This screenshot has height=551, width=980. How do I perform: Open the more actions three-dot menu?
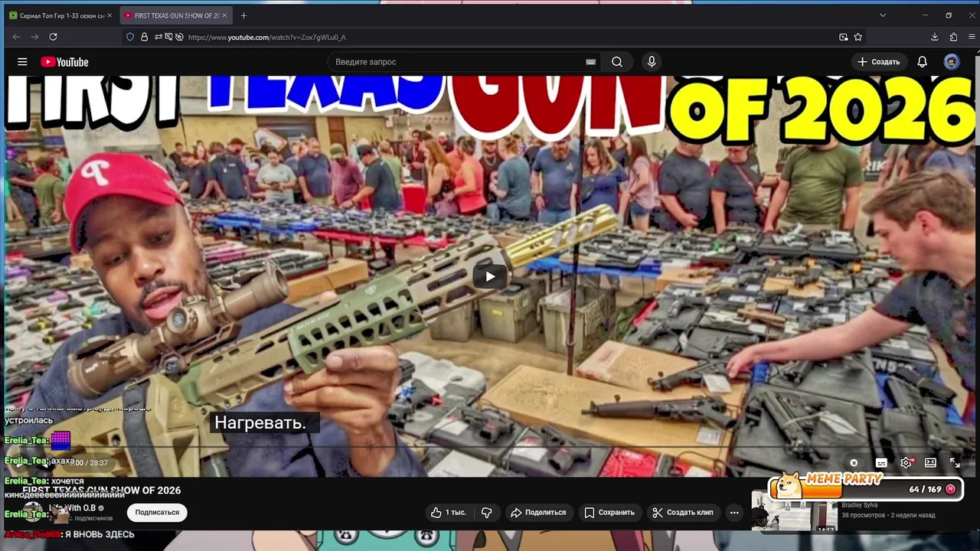click(734, 513)
